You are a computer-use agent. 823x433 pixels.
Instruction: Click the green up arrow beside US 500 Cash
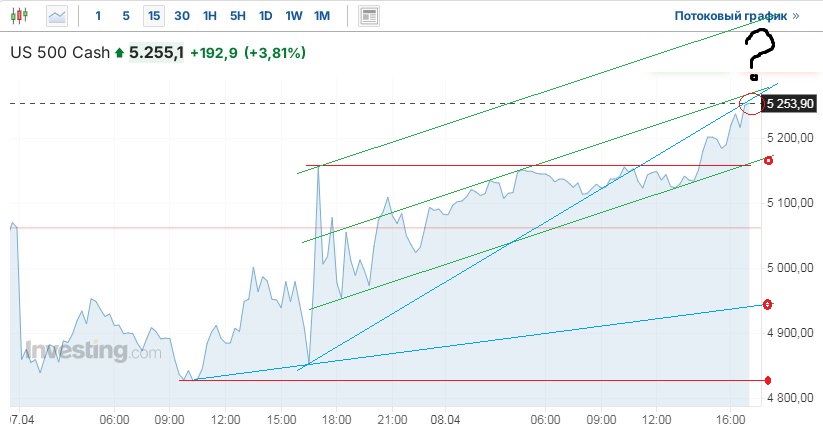click(x=120, y=52)
